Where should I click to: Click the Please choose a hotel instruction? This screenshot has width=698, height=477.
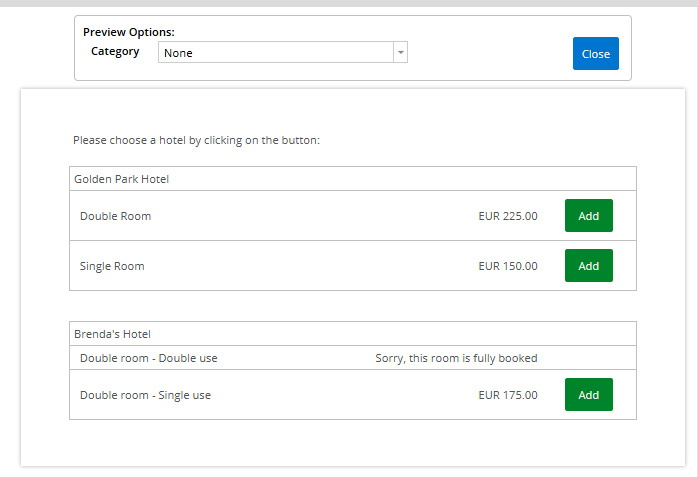(196, 141)
